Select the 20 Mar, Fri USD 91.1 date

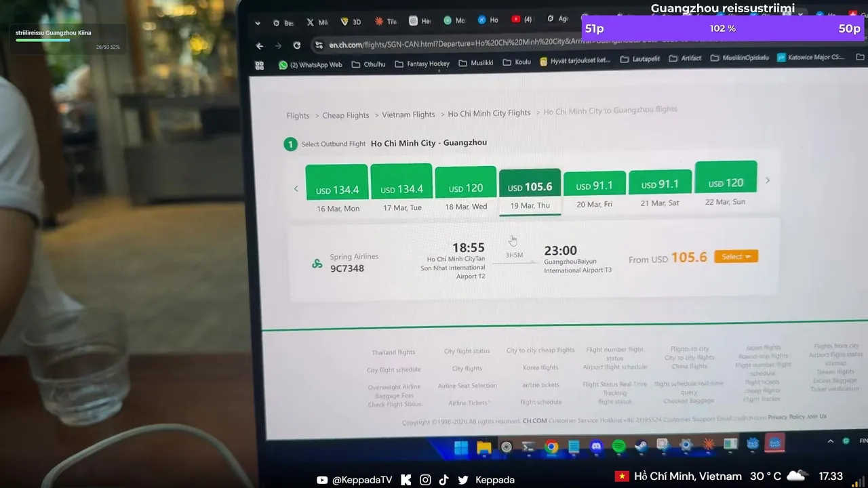tap(595, 190)
